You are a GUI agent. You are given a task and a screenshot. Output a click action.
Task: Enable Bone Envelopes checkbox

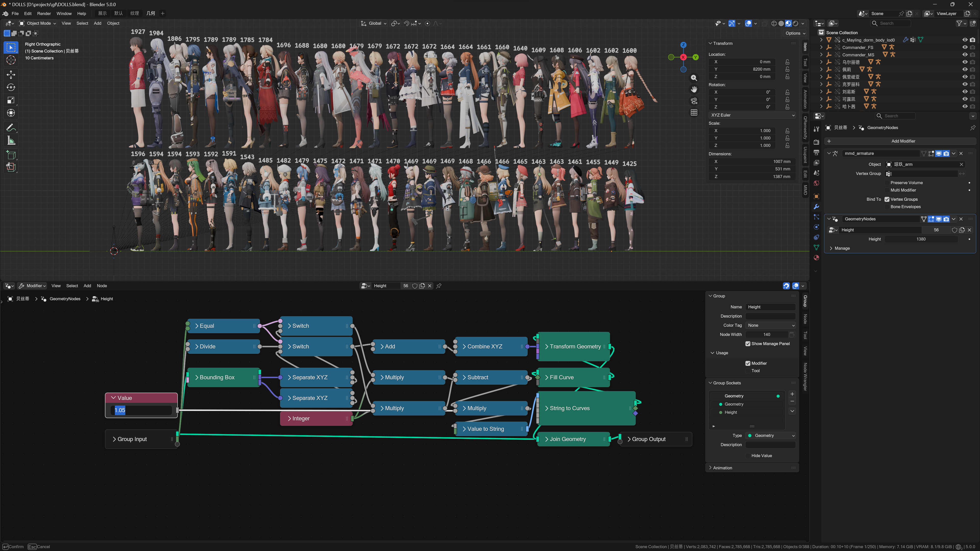click(x=887, y=207)
